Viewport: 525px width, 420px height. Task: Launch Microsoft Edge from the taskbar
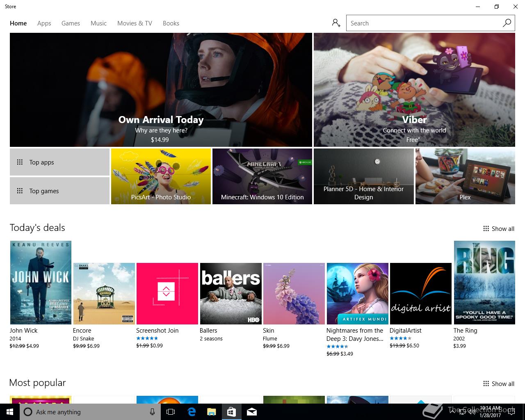[x=191, y=412]
